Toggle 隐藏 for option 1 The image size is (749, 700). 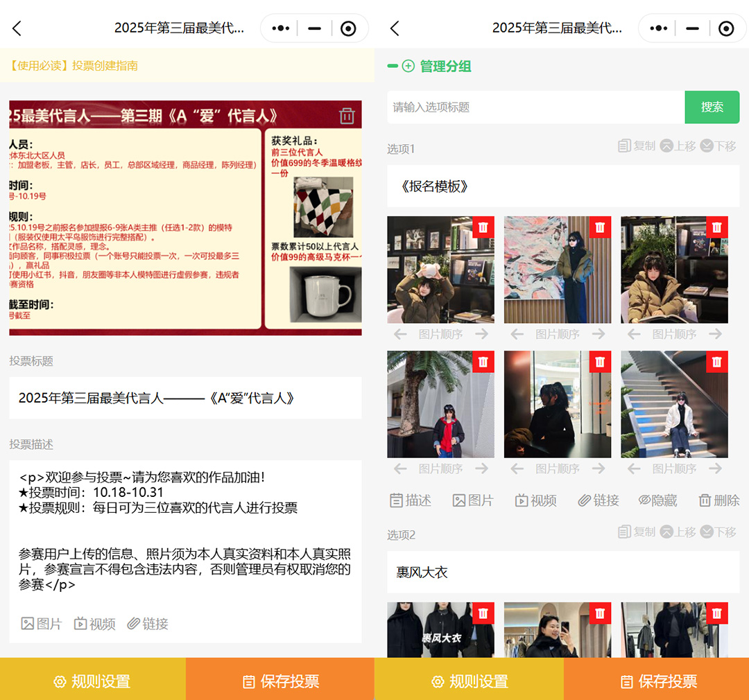(657, 500)
